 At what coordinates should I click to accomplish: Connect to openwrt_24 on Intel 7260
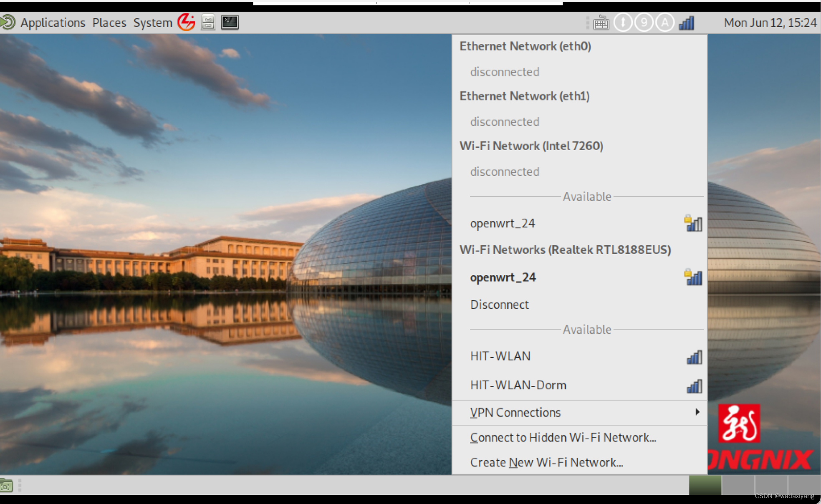click(x=503, y=223)
